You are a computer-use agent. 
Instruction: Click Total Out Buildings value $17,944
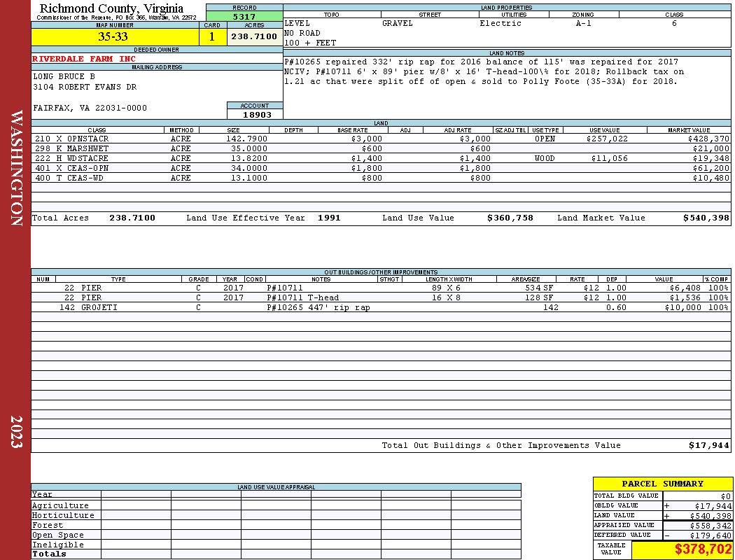tap(708, 446)
